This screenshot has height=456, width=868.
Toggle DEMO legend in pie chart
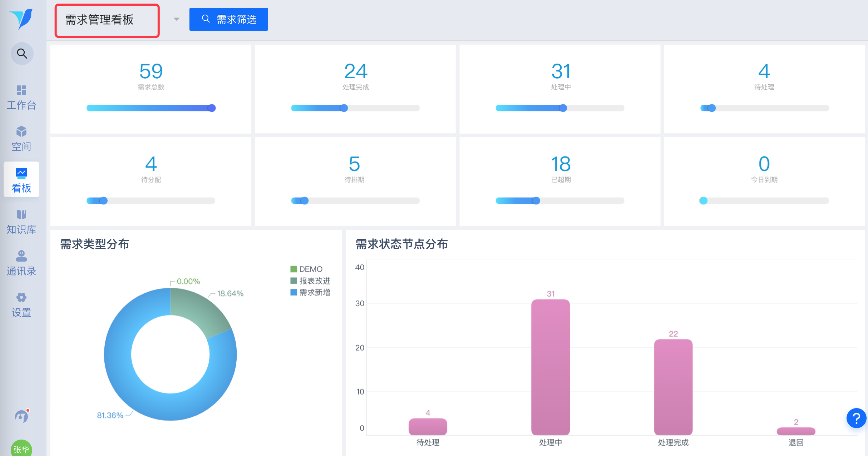pyautogui.click(x=307, y=269)
